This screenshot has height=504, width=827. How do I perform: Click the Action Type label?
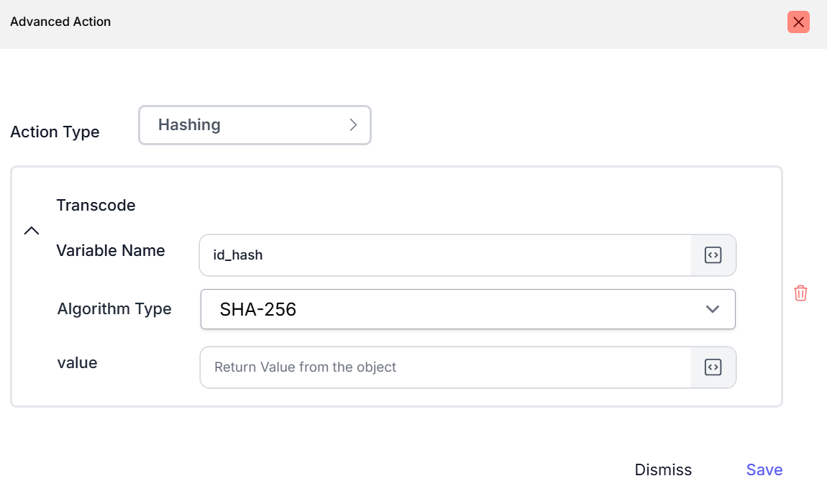click(55, 132)
